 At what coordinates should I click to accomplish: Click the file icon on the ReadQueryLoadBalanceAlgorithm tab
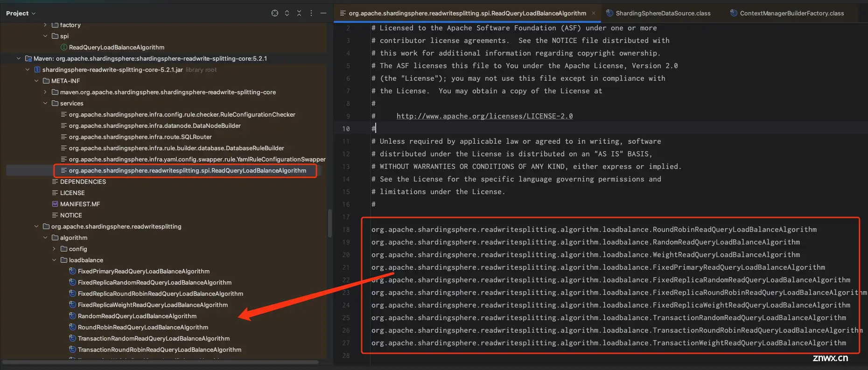pyautogui.click(x=343, y=13)
